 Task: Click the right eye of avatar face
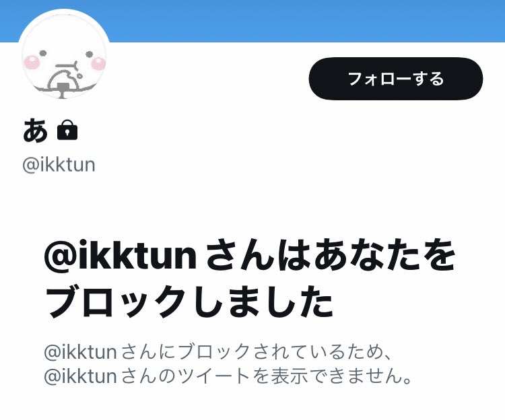[90, 54]
